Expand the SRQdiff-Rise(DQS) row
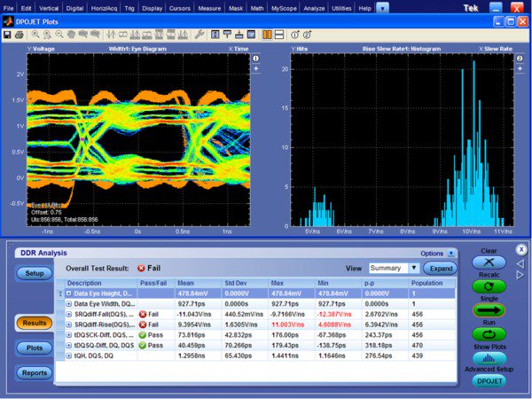This screenshot has width=532, height=399. click(x=68, y=325)
